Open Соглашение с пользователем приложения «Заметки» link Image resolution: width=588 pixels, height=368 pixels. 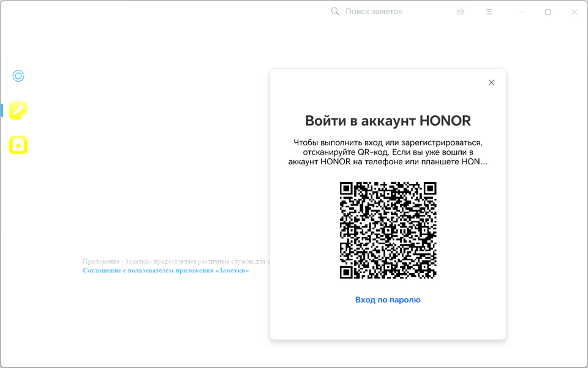click(x=166, y=270)
